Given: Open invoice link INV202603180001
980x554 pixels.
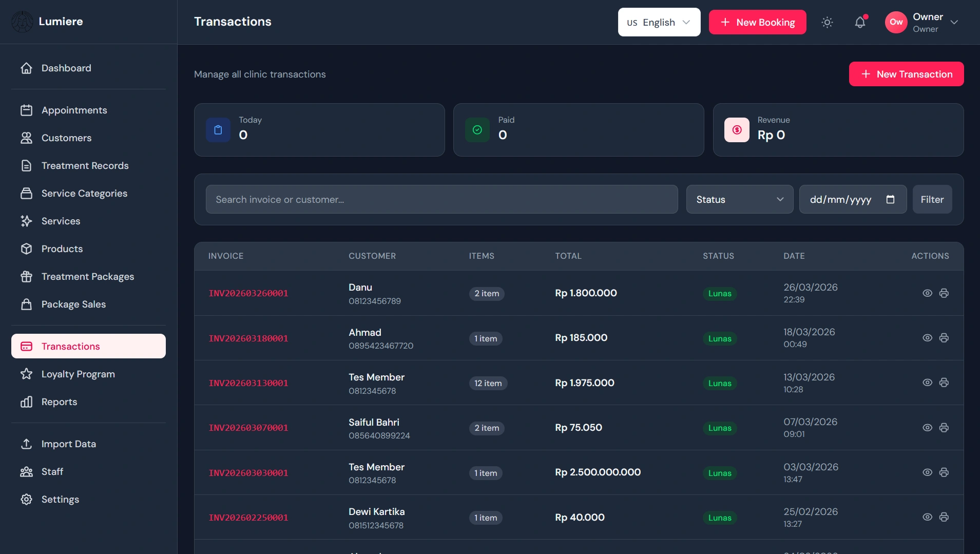Looking at the screenshot, I should tap(248, 338).
